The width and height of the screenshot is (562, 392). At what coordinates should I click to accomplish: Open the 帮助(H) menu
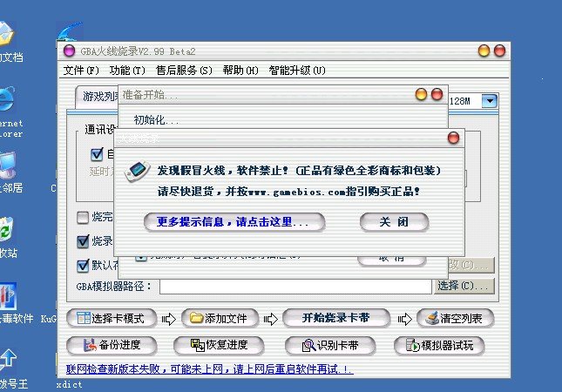[x=240, y=71]
